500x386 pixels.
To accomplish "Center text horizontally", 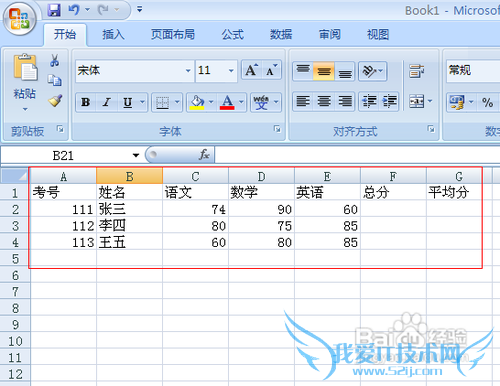I will (324, 101).
